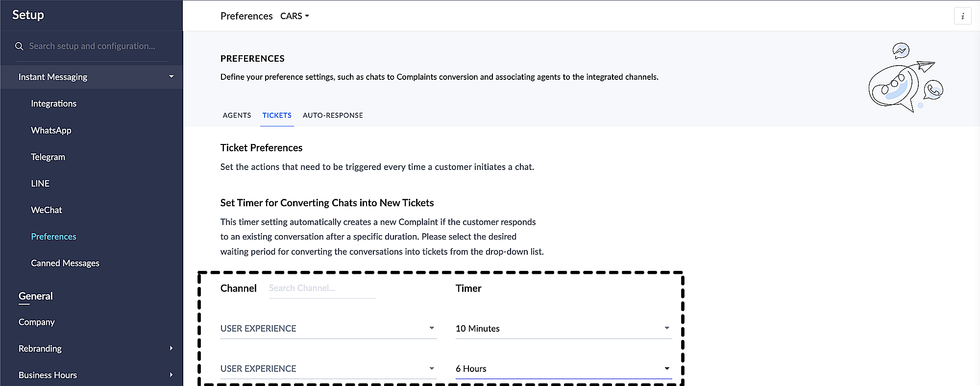Click the Search setup and configuration field
The height and width of the screenshot is (386, 980).
(x=92, y=46)
